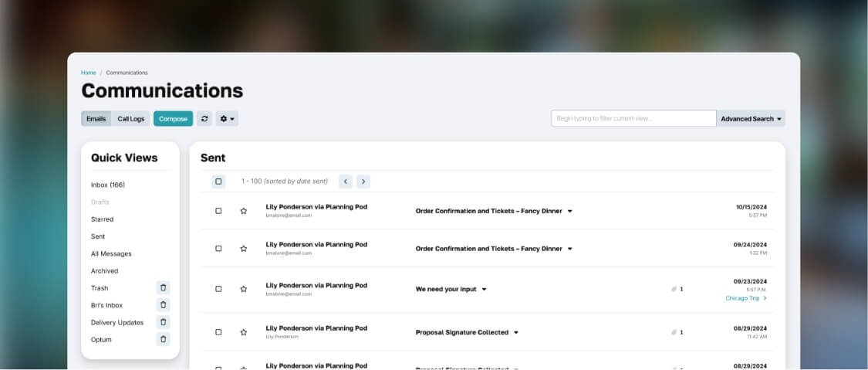Delete the Delivery Updates quick view
This screenshot has height=370, width=868.
tap(164, 322)
